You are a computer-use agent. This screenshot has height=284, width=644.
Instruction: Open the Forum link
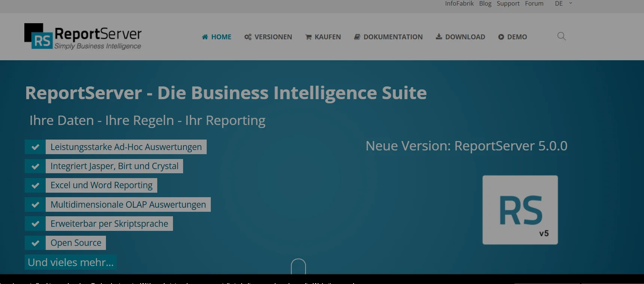(x=534, y=3)
